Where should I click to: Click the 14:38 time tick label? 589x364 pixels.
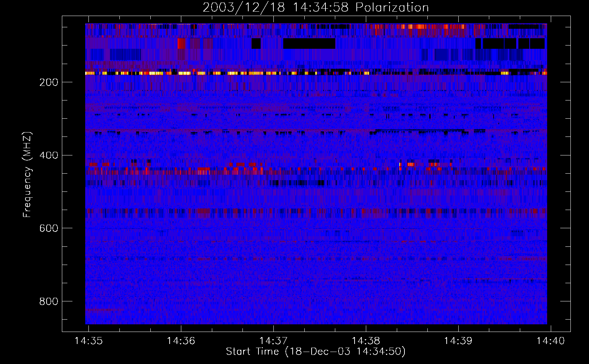[x=366, y=341]
